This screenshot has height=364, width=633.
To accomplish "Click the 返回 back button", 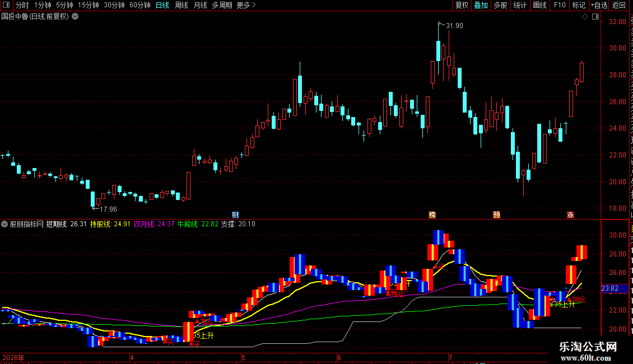I will 619,5.
